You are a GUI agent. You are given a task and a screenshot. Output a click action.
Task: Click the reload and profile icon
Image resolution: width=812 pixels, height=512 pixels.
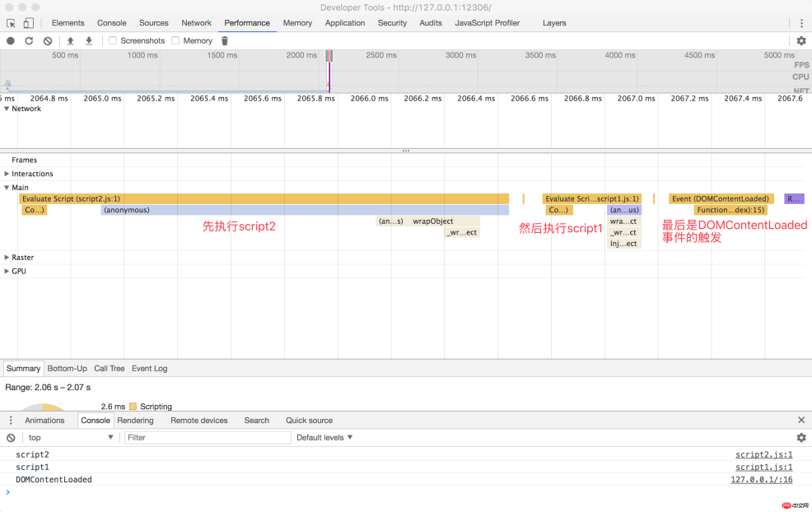[29, 40]
